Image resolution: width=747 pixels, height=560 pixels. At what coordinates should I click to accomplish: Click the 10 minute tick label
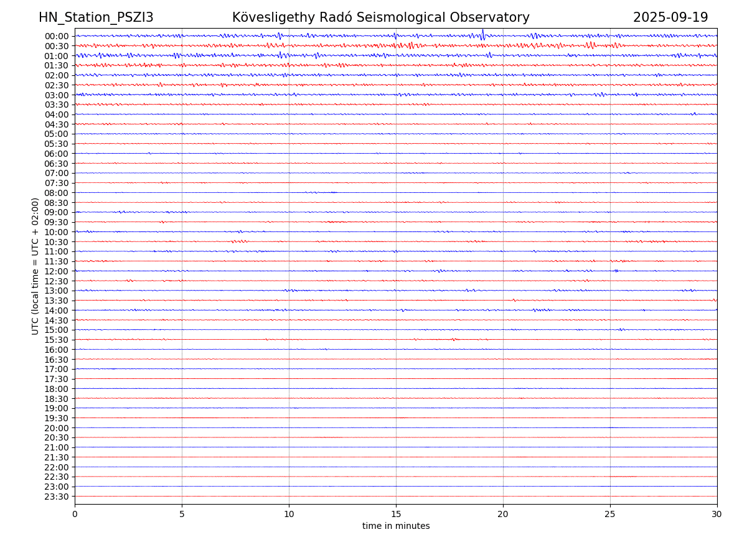coord(289,514)
